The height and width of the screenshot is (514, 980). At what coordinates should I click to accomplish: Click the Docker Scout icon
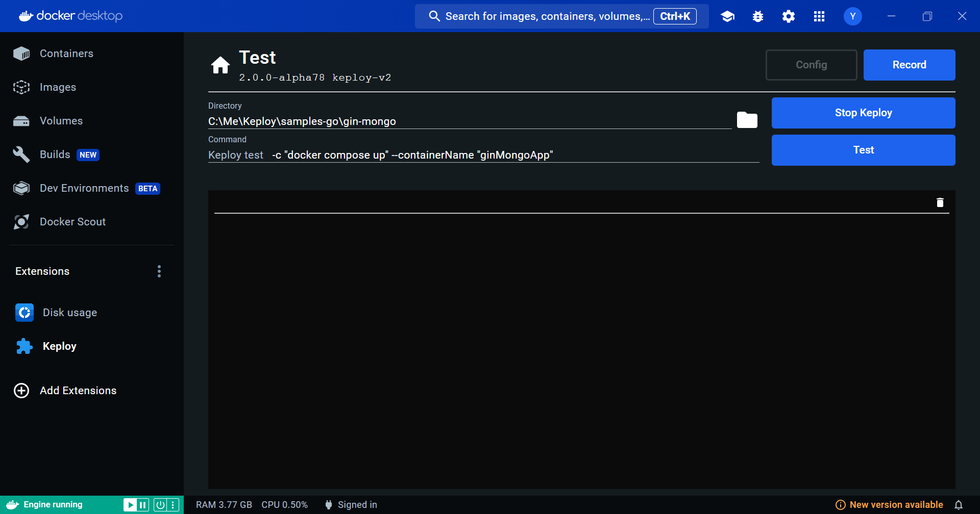click(x=21, y=222)
